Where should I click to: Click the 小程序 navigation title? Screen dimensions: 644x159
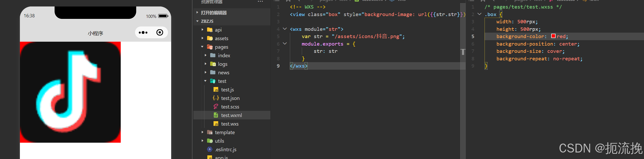tap(95, 33)
